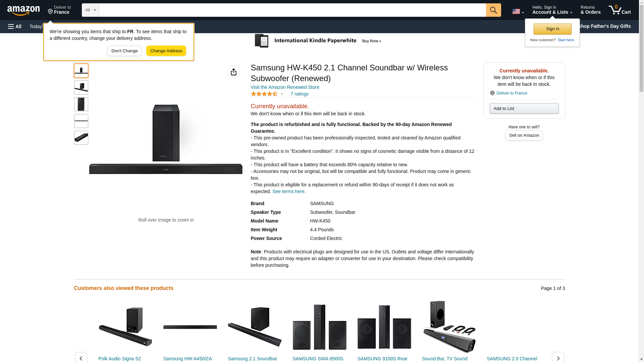Click the yellow Sign in button
Image resolution: width=644 pixels, height=362 pixels.
pyautogui.click(x=552, y=29)
